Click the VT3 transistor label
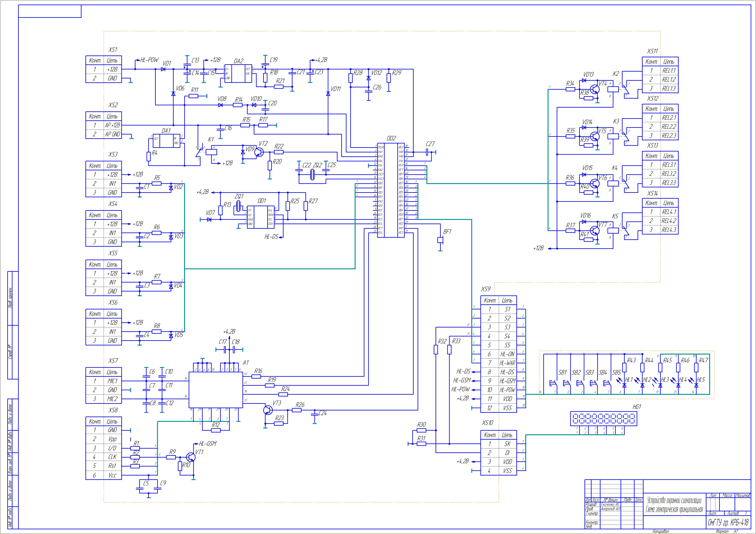 point(277,403)
